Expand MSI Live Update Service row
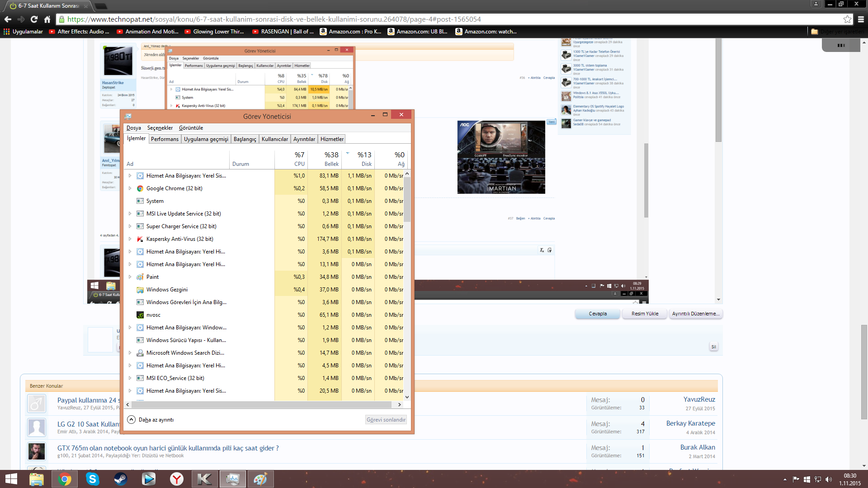868x488 pixels. click(130, 214)
